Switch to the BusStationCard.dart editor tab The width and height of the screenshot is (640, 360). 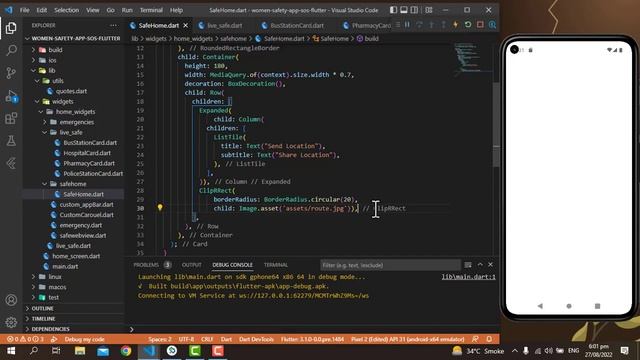296,25
